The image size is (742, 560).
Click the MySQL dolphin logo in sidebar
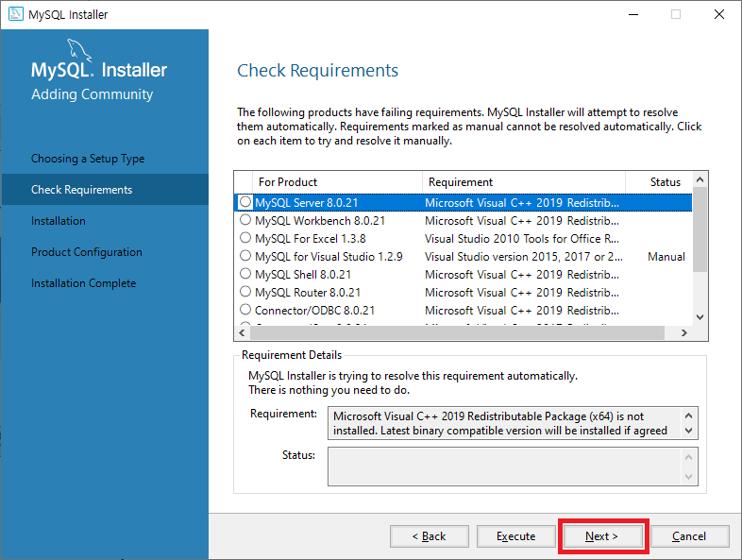(x=78, y=51)
